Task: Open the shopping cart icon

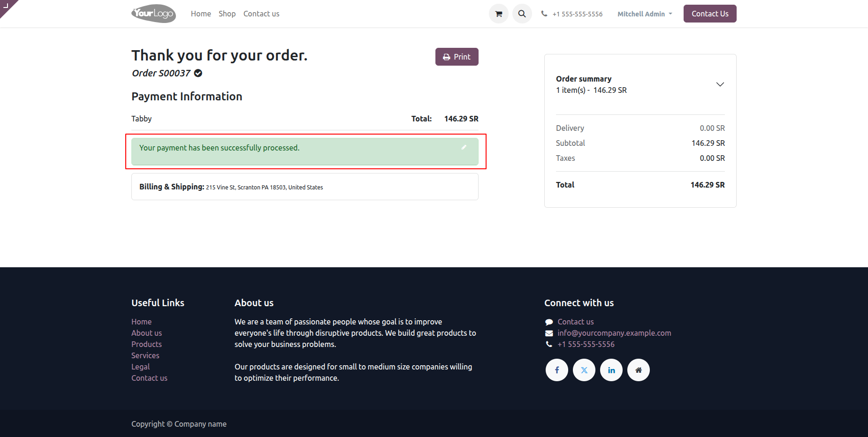Action: tap(499, 14)
